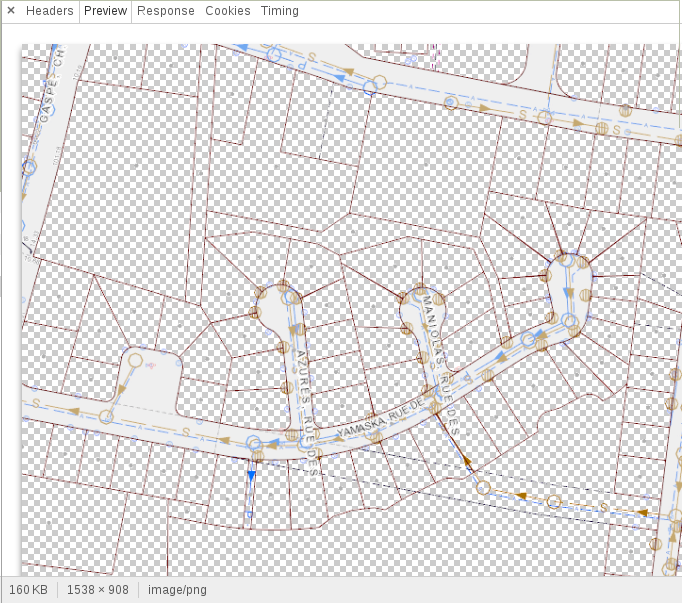This screenshot has width=682, height=603.
Task: Click the 1538 × 908 dimensions text
Action: click(97, 590)
